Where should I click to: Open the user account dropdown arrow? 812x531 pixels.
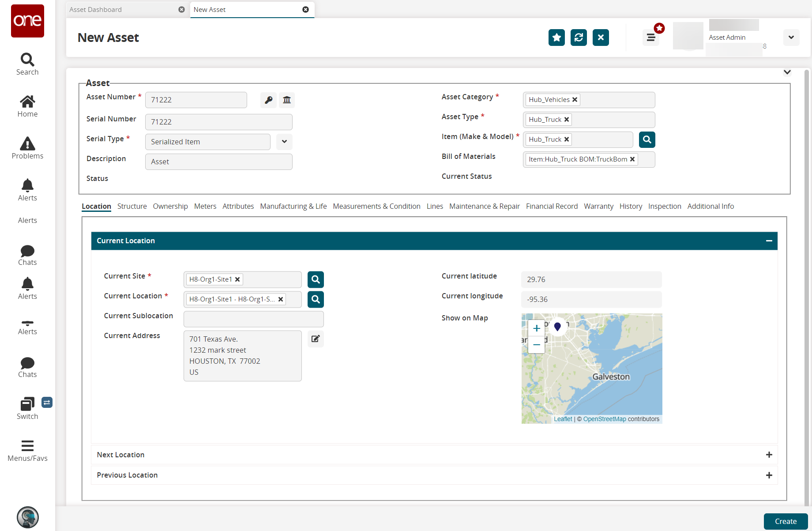(791, 38)
